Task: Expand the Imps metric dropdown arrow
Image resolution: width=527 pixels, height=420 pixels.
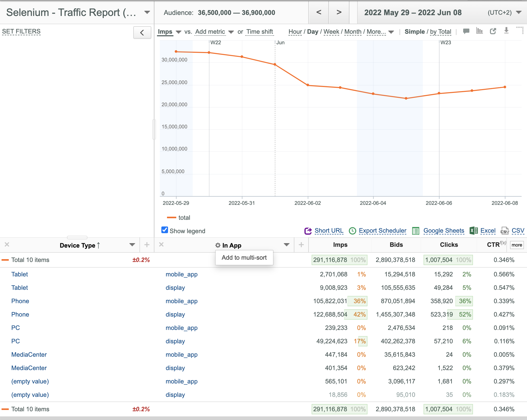Action: [x=179, y=32]
